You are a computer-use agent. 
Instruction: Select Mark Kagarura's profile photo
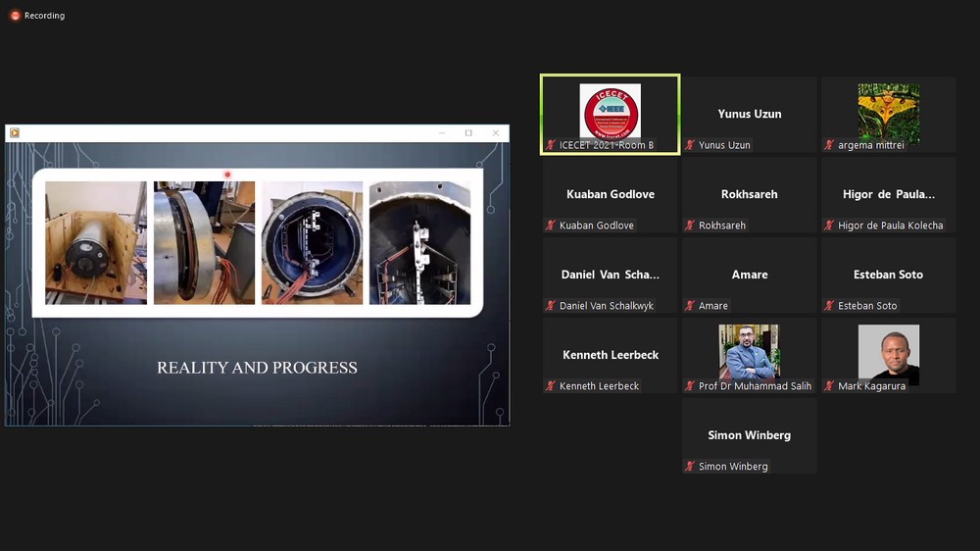pos(888,353)
